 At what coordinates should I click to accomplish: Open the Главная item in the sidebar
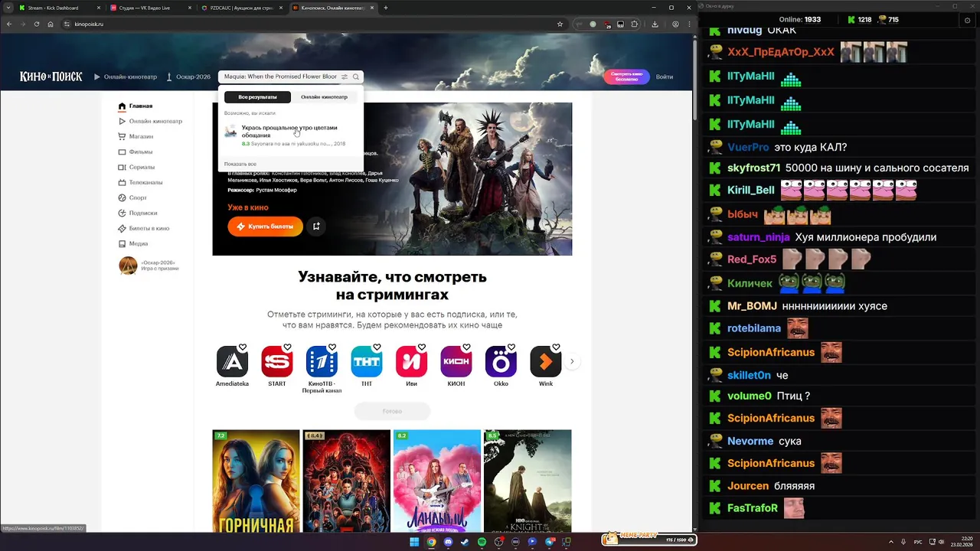(x=136, y=106)
